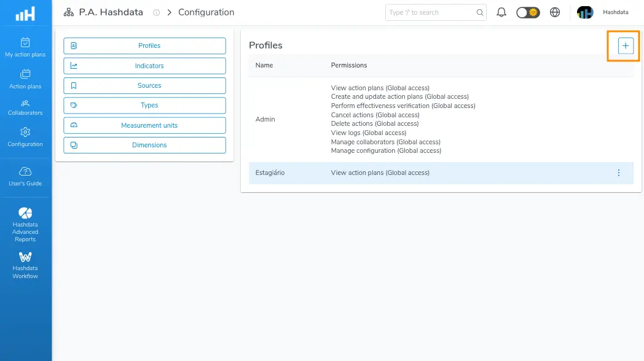Open Action plans from the sidebar
Screen dimensions: 644x361
[x=25, y=79]
